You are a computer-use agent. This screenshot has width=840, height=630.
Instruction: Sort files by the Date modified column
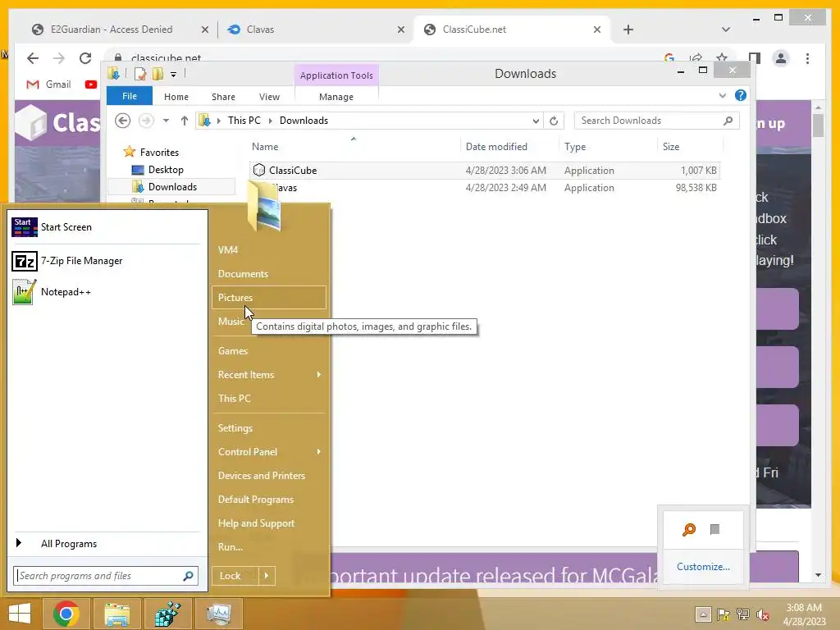pyautogui.click(x=509, y=147)
